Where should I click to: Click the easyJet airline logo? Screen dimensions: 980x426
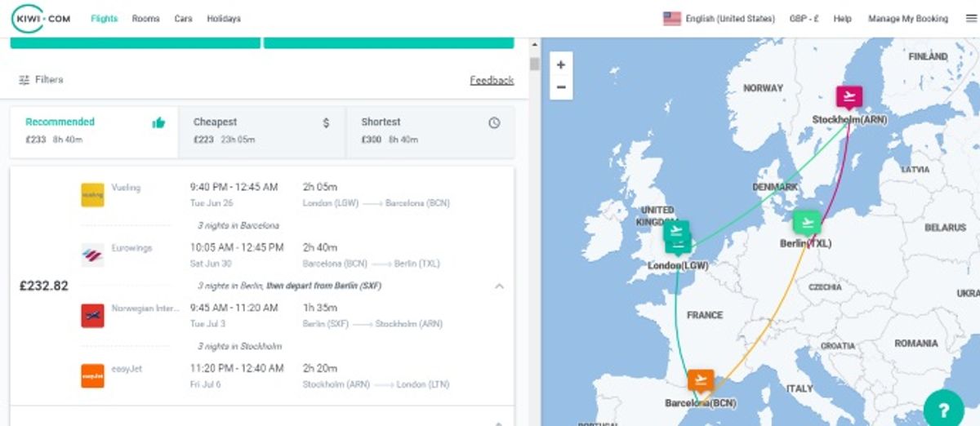pyautogui.click(x=92, y=376)
